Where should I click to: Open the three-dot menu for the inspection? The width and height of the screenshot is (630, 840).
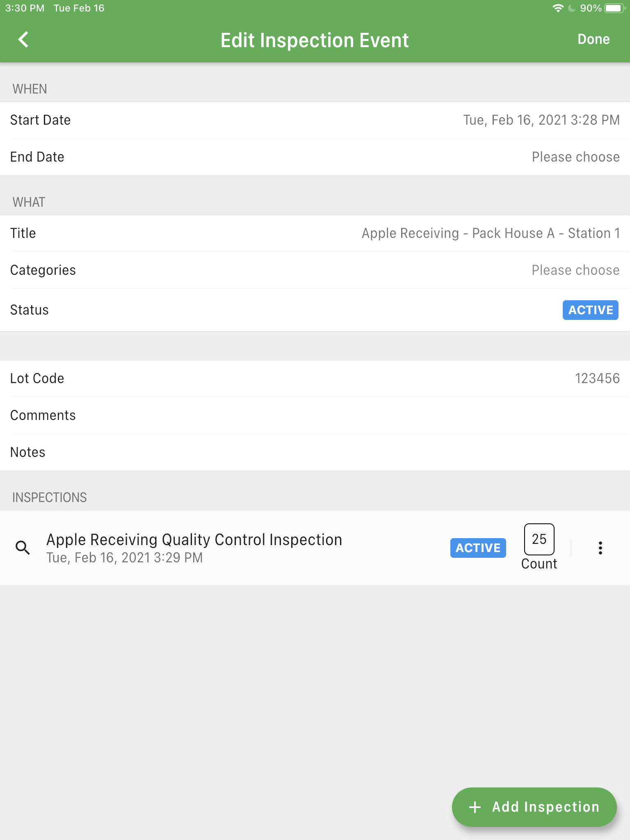click(x=600, y=548)
